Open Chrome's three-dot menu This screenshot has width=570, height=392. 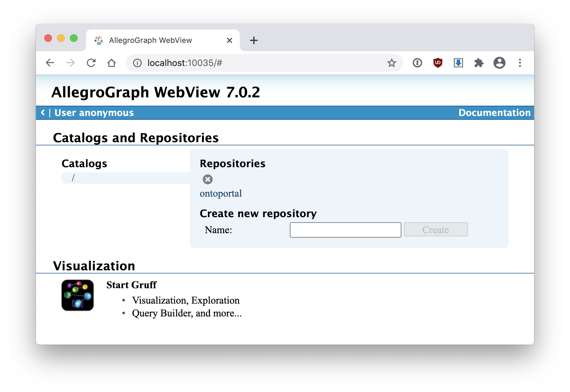[x=520, y=63]
